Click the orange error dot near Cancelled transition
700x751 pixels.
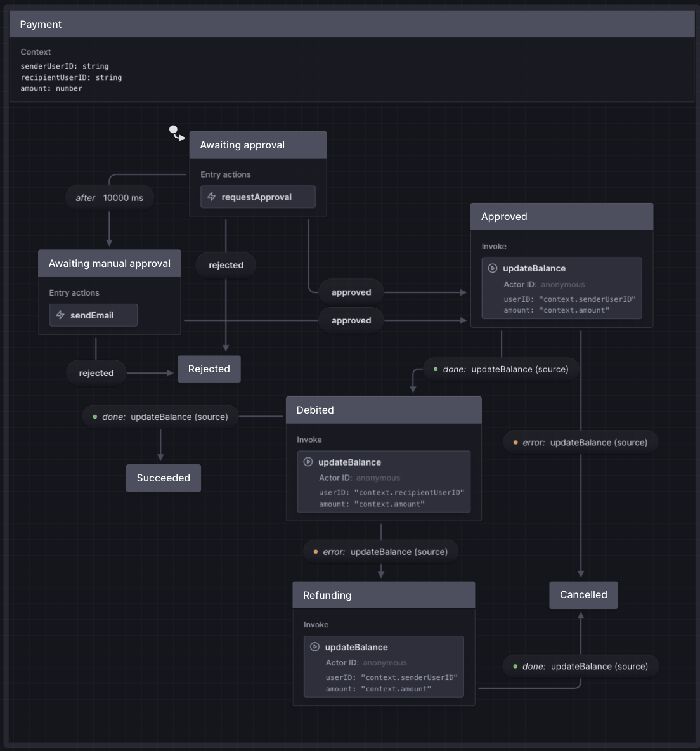point(515,442)
